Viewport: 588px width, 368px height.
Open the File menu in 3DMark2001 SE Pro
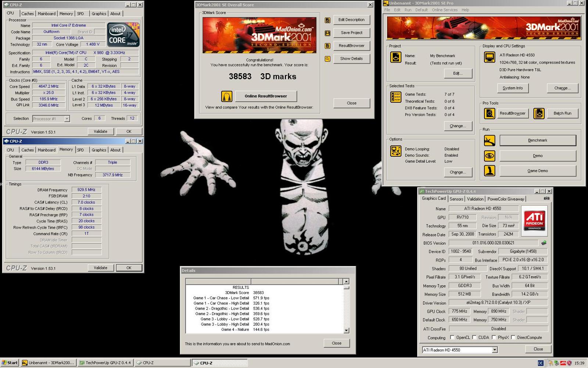coord(387,10)
